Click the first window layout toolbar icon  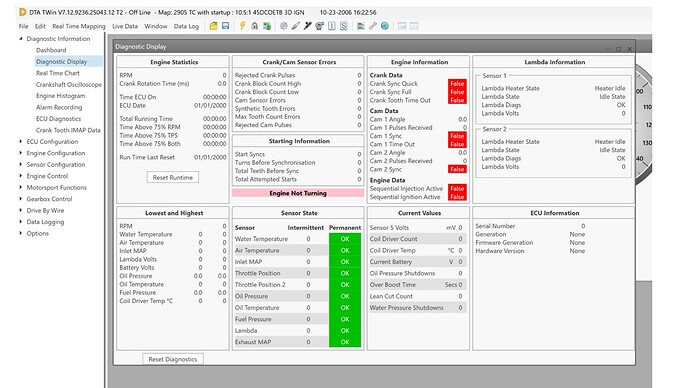[402, 26]
